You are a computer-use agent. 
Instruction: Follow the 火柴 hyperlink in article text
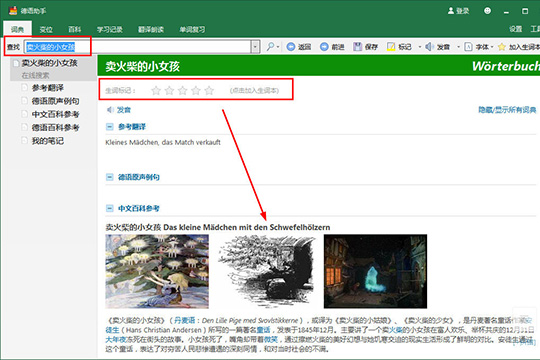396,330
